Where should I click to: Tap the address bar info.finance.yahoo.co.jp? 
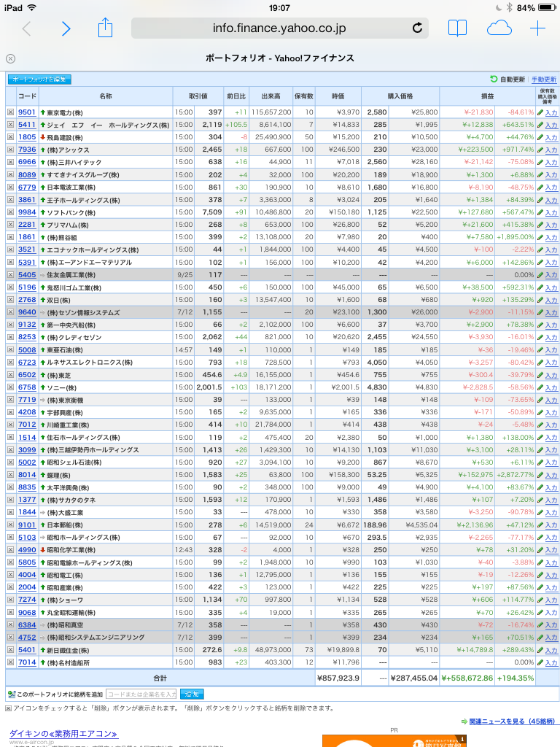point(279,28)
